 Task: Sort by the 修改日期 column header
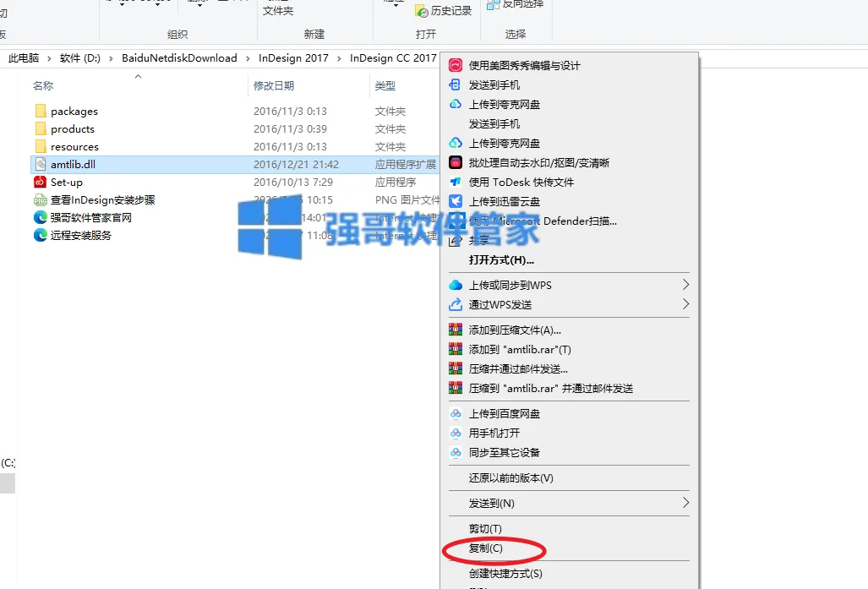274,86
